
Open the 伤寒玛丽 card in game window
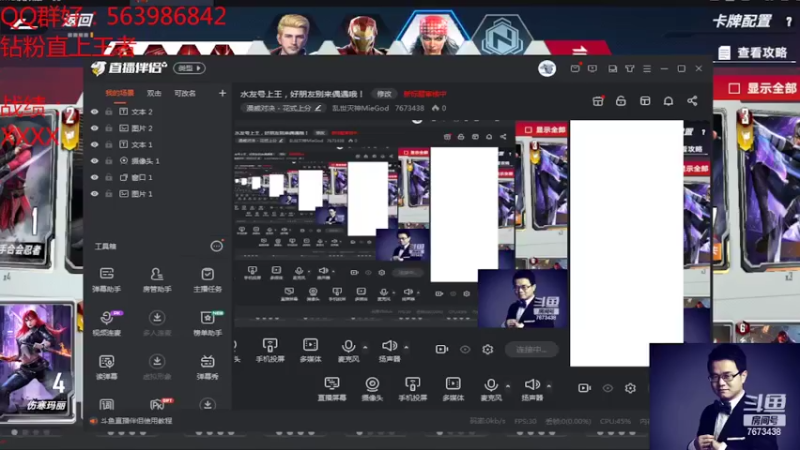click(36, 360)
